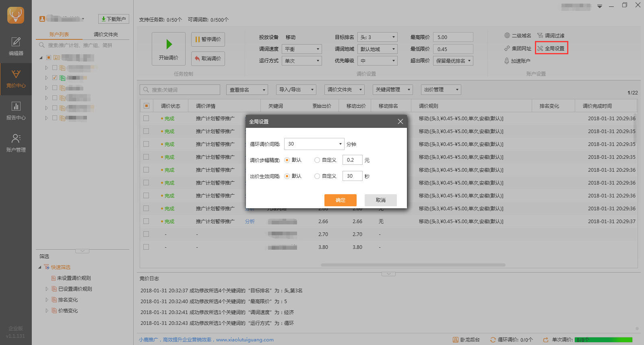Collapse the 快速筛选 tree node

(x=40, y=267)
